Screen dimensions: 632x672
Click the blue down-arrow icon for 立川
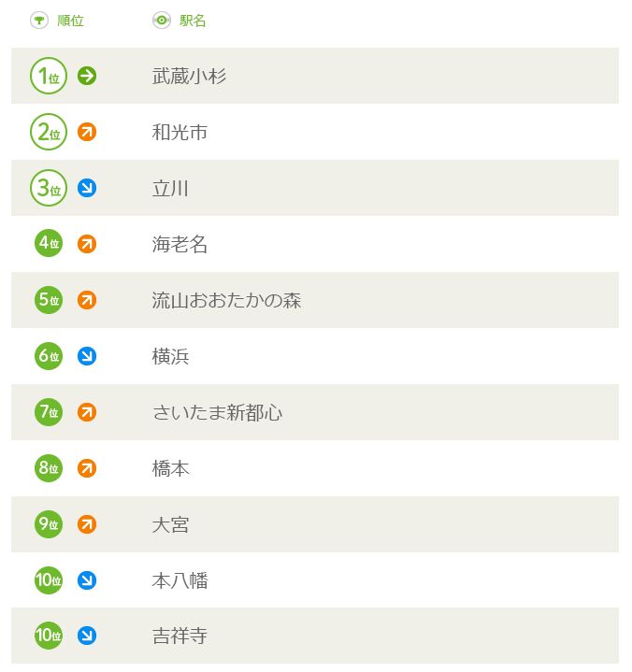click(x=87, y=188)
